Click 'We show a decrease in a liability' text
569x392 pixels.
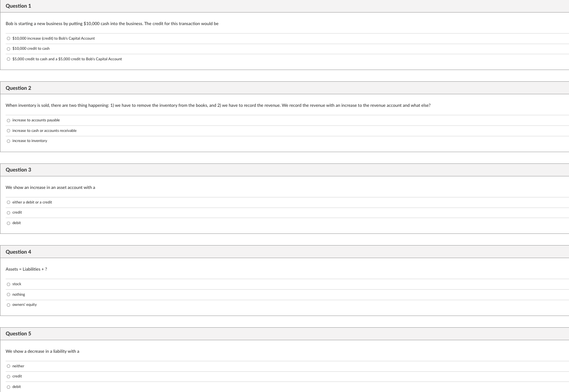[x=42, y=351]
